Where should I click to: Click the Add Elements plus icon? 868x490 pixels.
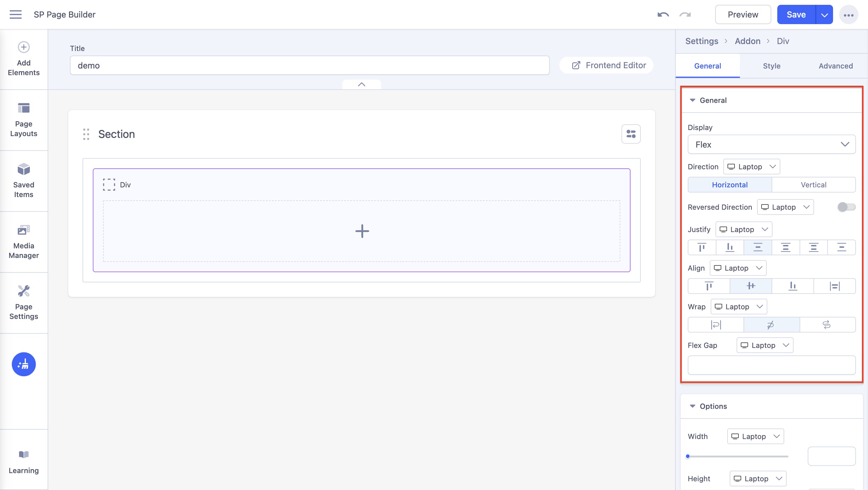[24, 47]
